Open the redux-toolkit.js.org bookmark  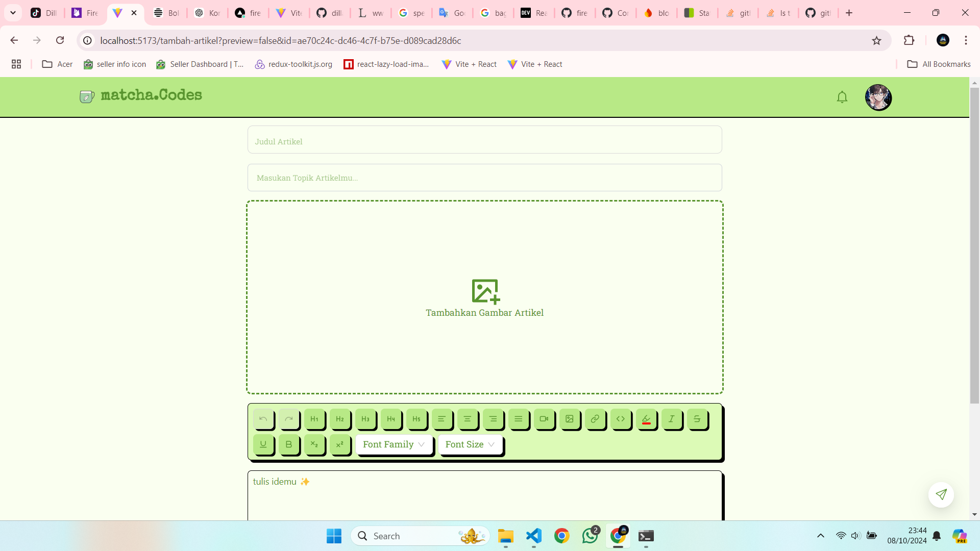(293, 64)
